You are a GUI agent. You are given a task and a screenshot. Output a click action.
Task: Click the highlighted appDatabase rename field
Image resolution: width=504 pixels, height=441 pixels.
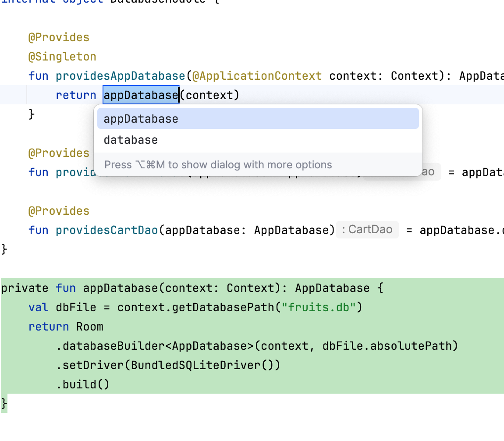pos(141,95)
